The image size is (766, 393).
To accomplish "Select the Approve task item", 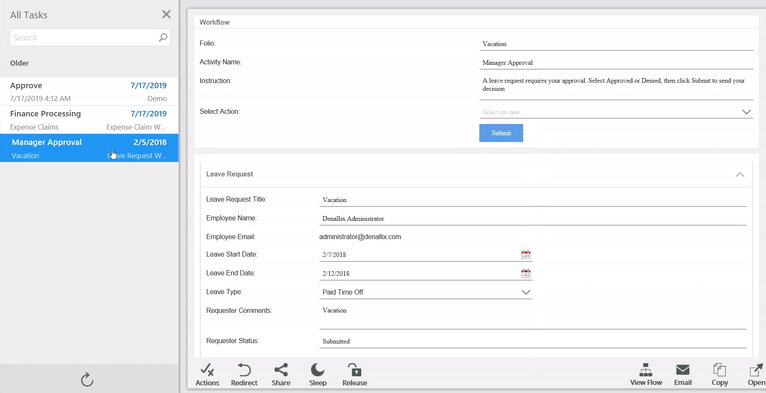I will tap(89, 91).
